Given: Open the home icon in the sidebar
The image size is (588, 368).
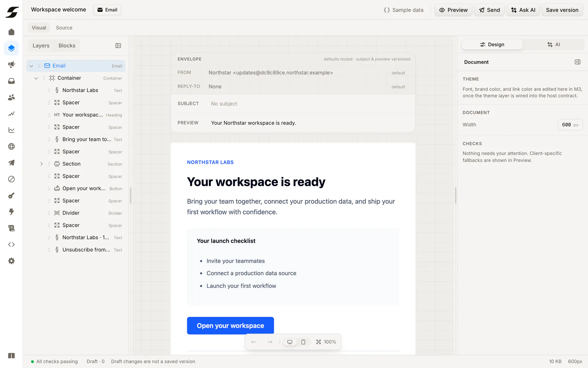Looking at the screenshot, I should pos(11,32).
